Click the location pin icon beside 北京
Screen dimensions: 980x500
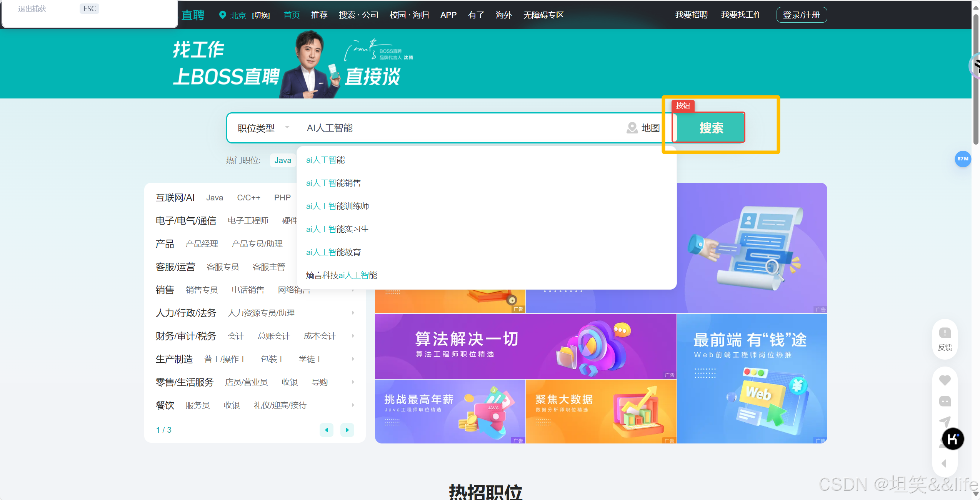pyautogui.click(x=222, y=15)
